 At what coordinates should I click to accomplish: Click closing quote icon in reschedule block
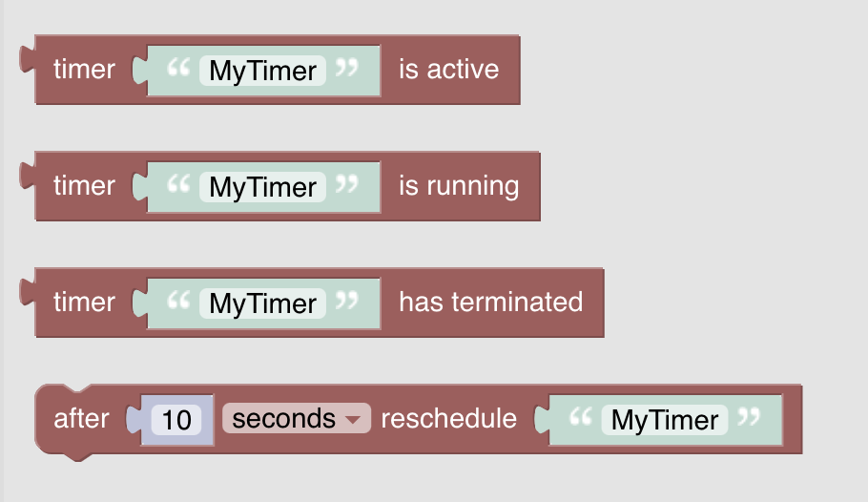tap(749, 417)
